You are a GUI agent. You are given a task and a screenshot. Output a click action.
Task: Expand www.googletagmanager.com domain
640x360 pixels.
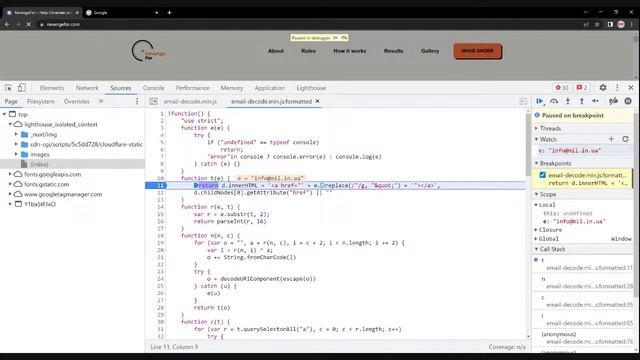11,194
